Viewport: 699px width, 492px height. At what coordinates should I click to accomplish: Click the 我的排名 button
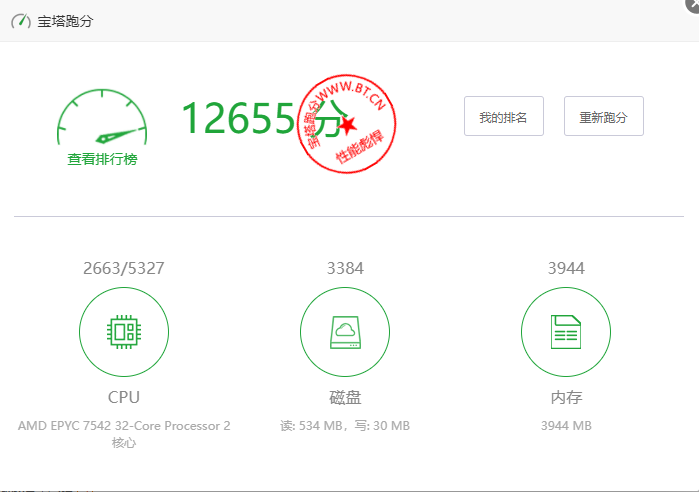[x=504, y=116]
